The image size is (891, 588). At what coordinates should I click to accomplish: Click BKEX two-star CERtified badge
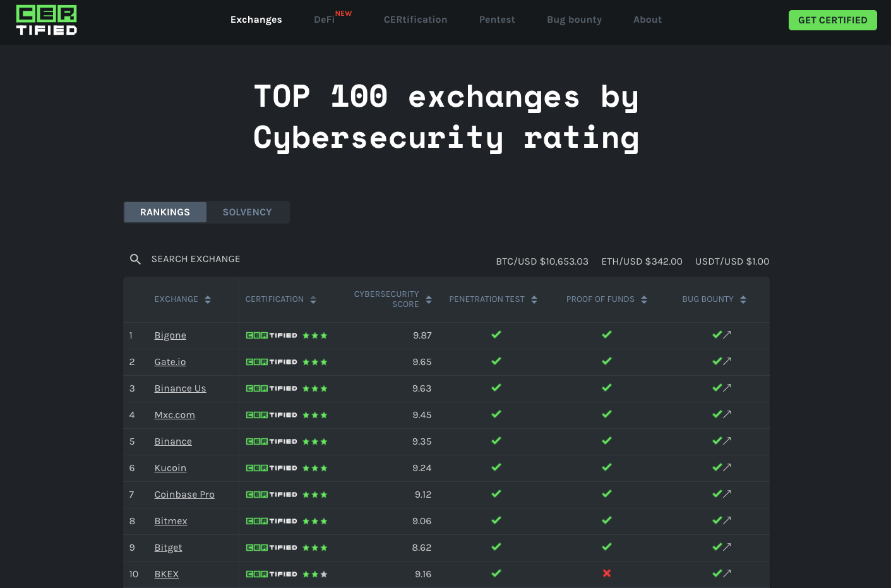[x=287, y=574]
